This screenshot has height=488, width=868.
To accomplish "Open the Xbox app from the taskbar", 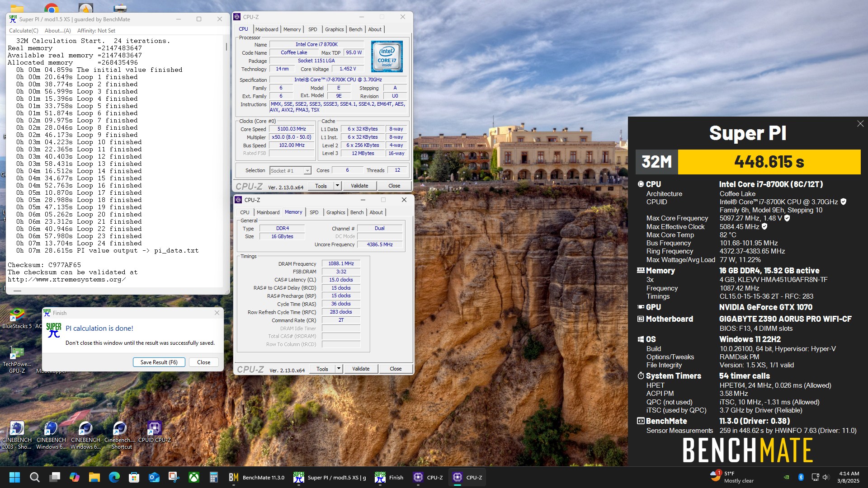I will [194, 477].
